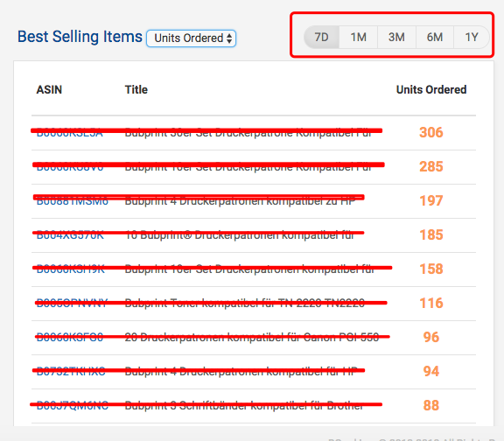The image size is (504, 441).
Task: Click the 94 units ordered value
Action: pyautogui.click(x=431, y=371)
